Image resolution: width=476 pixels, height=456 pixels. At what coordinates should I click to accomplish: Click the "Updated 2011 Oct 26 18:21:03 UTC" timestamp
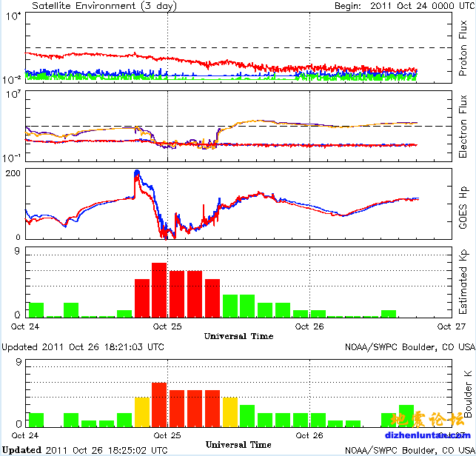point(83,346)
